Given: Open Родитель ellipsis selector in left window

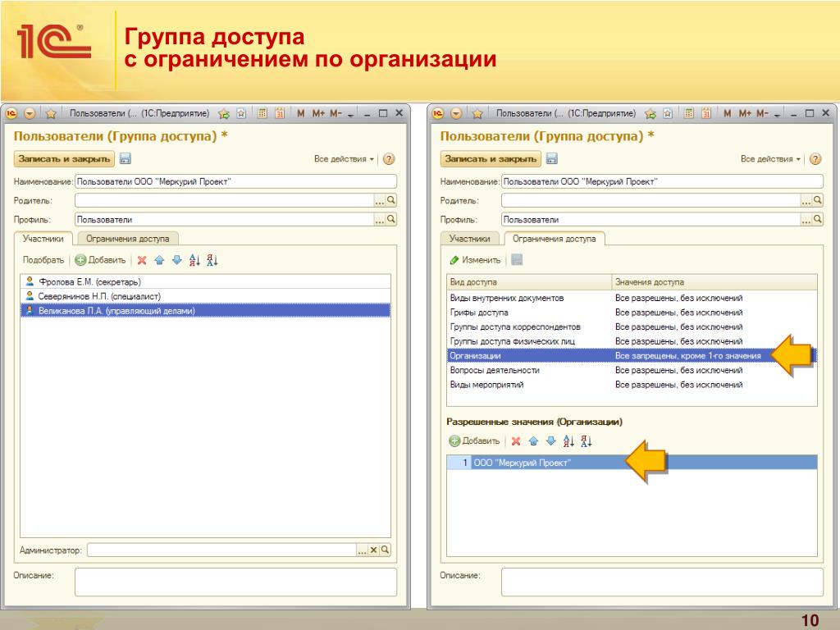Looking at the screenshot, I should pyautogui.click(x=379, y=201).
